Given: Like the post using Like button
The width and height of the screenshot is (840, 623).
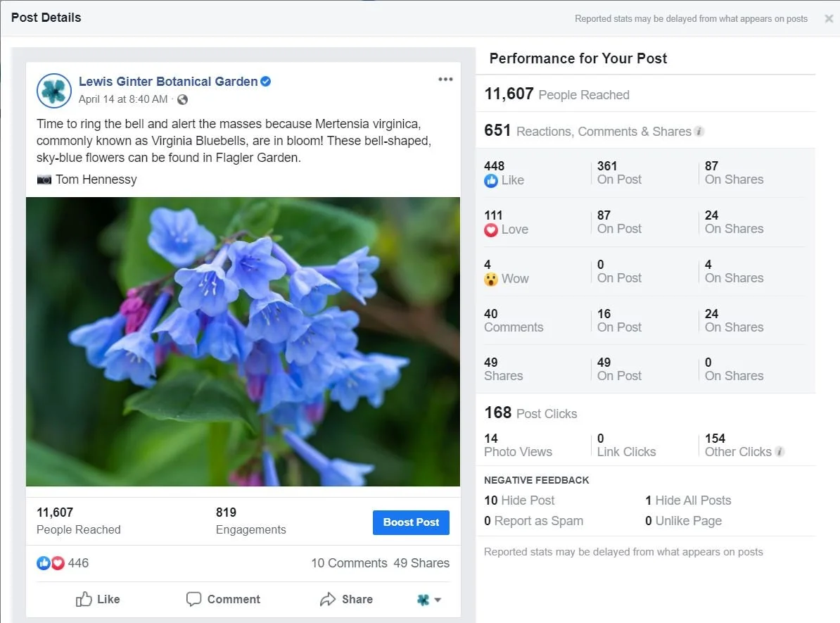Looking at the screenshot, I should (x=98, y=599).
